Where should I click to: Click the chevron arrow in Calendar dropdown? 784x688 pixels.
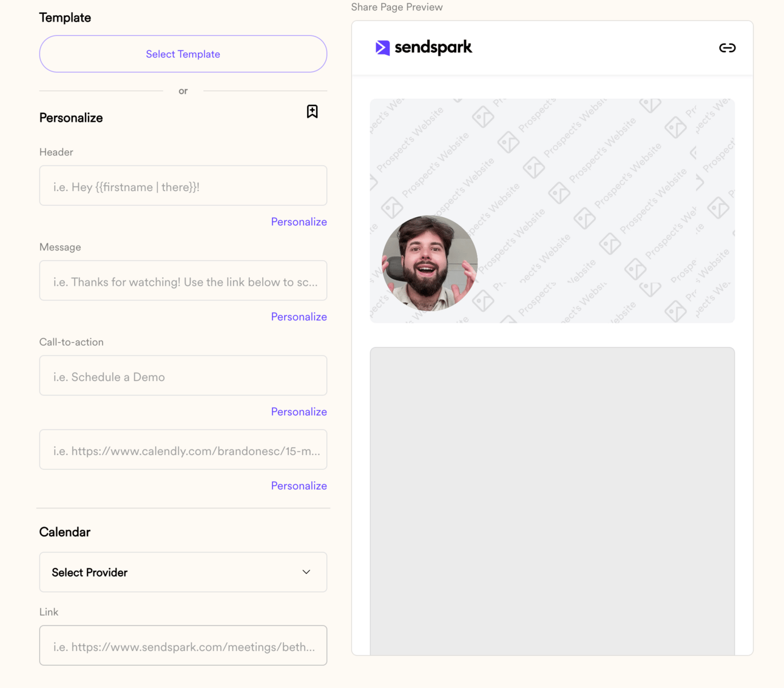click(x=306, y=572)
